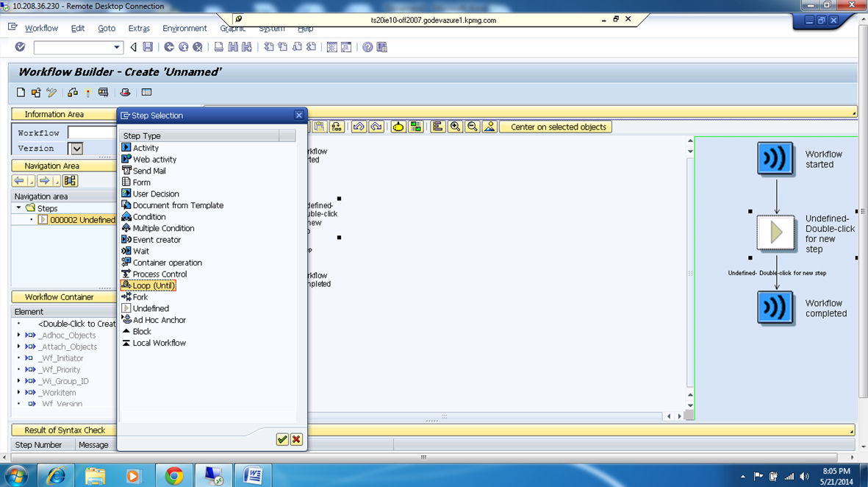Open the Environment menu
This screenshot has height=487, width=868.
click(x=184, y=28)
